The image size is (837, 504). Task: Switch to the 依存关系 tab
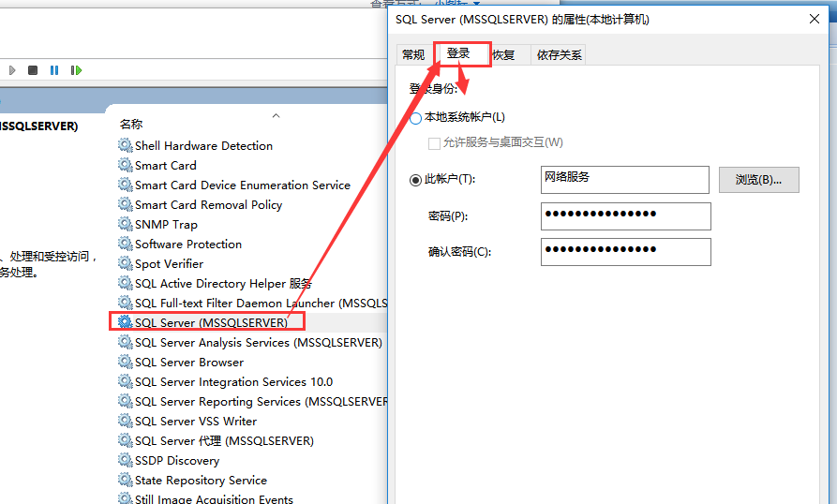[x=559, y=55]
